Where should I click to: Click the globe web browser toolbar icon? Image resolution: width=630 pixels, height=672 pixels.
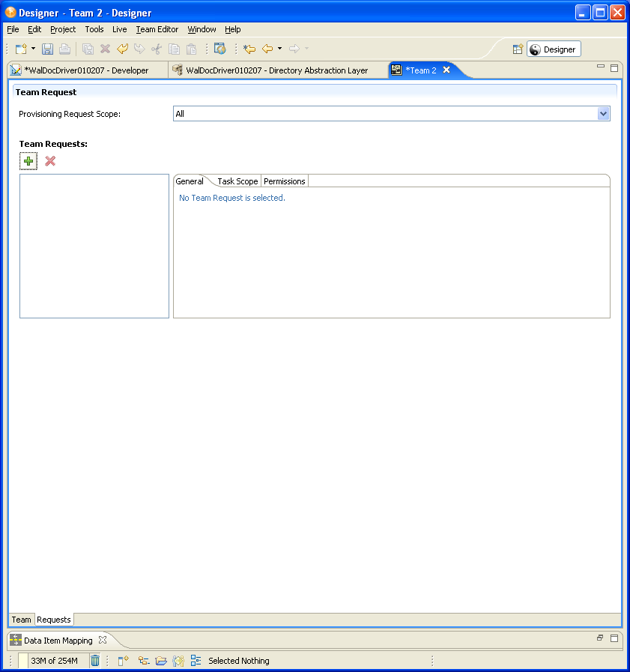pyautogui.click(x=219, y=49)
